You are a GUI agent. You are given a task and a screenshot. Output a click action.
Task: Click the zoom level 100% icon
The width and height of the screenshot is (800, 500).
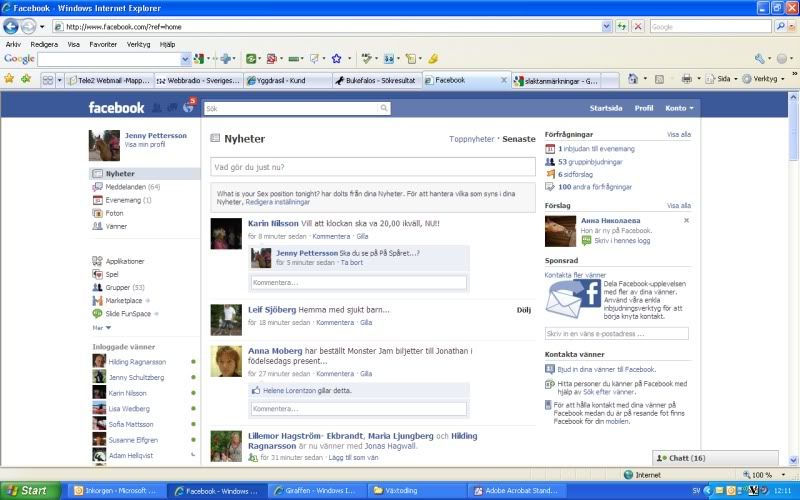point(746,474)
